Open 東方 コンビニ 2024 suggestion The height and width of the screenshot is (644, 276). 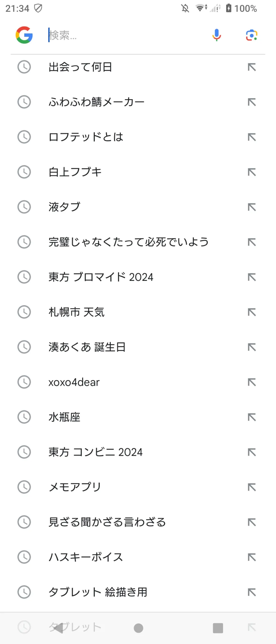(x=138, y=452)
